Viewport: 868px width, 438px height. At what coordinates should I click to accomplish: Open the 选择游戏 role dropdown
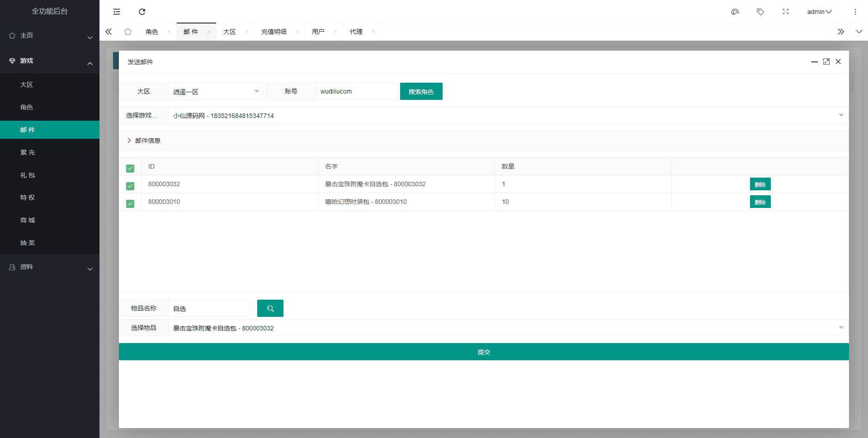pos(508,115)
